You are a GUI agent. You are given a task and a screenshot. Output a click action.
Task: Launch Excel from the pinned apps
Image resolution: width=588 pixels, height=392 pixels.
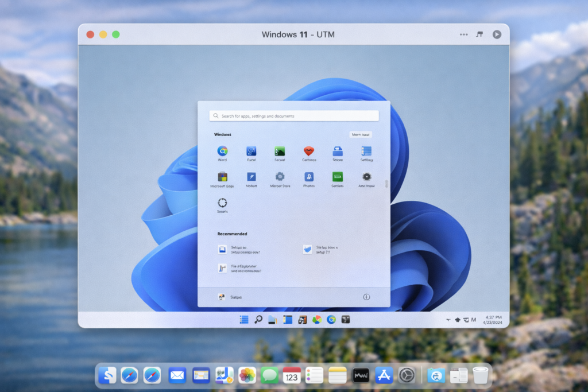click(x=251, y=151)
